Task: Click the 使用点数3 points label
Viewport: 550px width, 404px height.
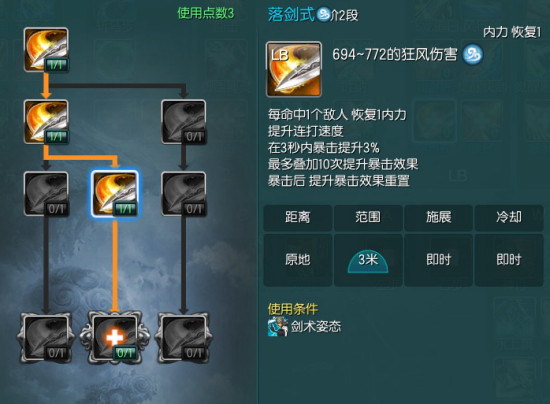Action: click(x=206, y=13)
